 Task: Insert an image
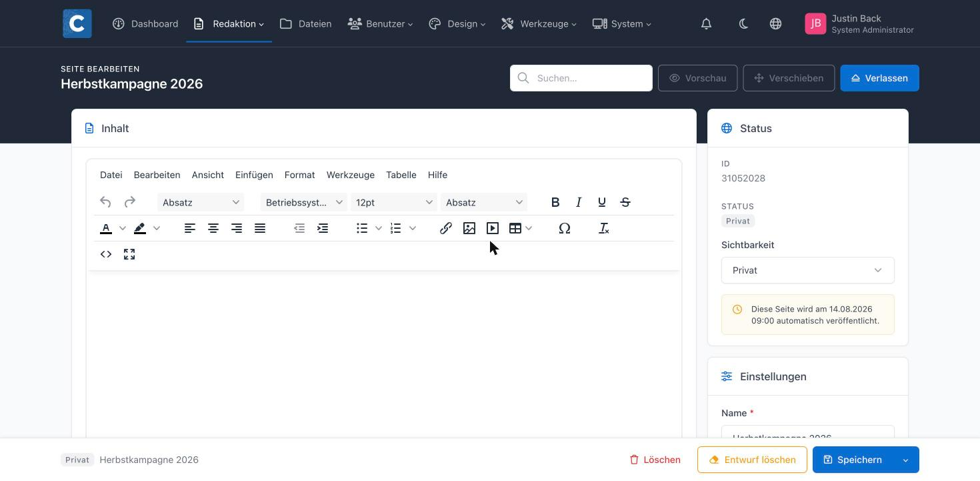tap(469, 228)
